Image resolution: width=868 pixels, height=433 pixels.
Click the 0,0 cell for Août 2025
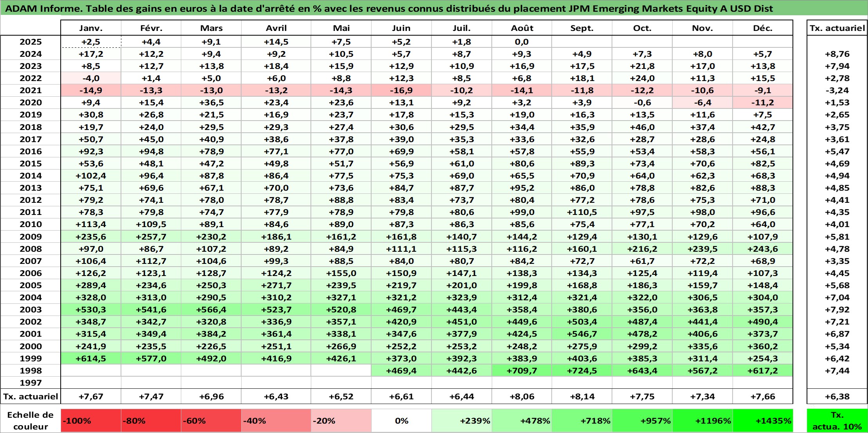(x=522, y=42)
